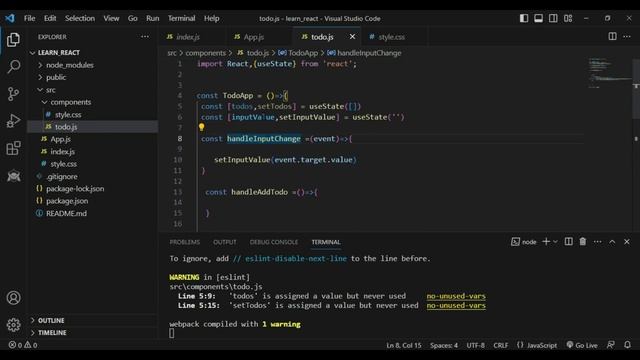
Task: Open Explorer Views and More Actions ellipsis
Action: [145, 37]
